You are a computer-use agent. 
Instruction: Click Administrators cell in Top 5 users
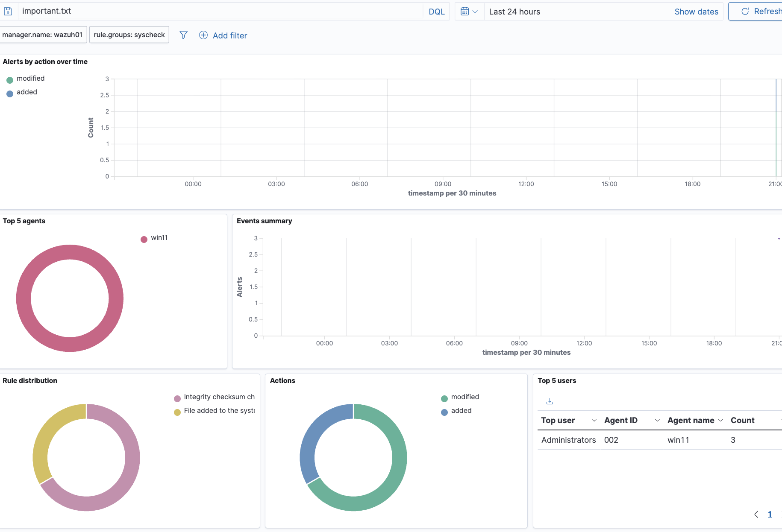click(568, 440)
